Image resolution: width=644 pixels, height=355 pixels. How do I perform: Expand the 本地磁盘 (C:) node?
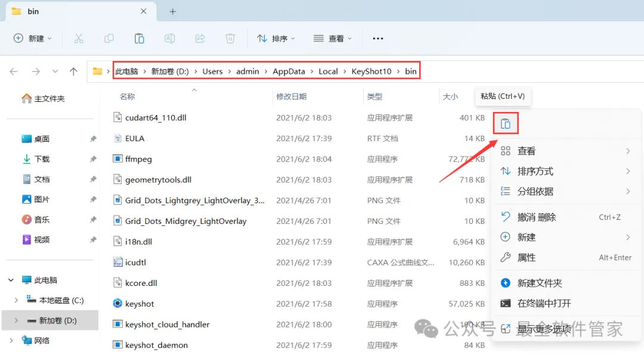point(16,300)
